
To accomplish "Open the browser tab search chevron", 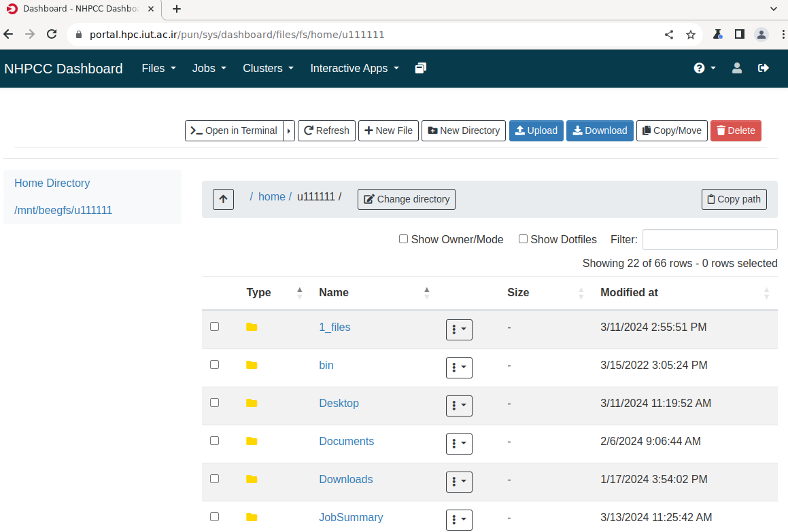I will [774, 9].
